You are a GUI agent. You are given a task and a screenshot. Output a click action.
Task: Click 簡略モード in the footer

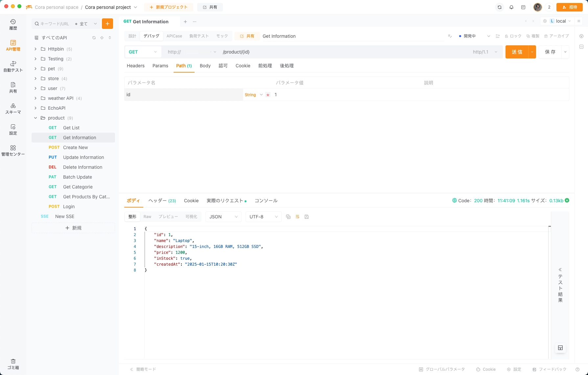(x=143, y=369)
